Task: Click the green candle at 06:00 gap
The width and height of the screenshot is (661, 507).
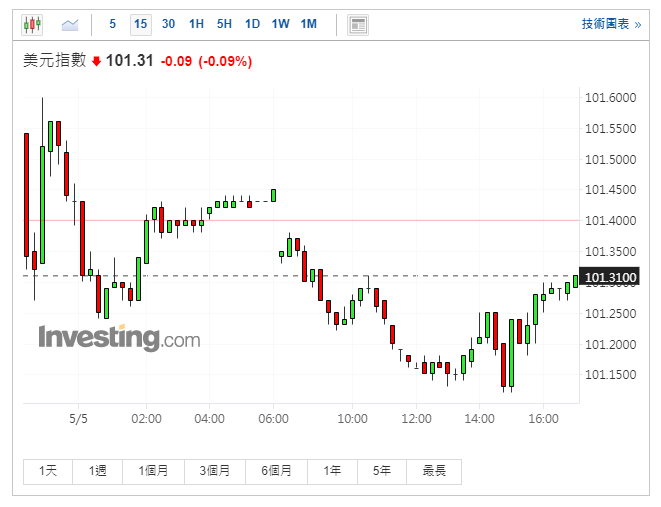Action: (274, 196)
